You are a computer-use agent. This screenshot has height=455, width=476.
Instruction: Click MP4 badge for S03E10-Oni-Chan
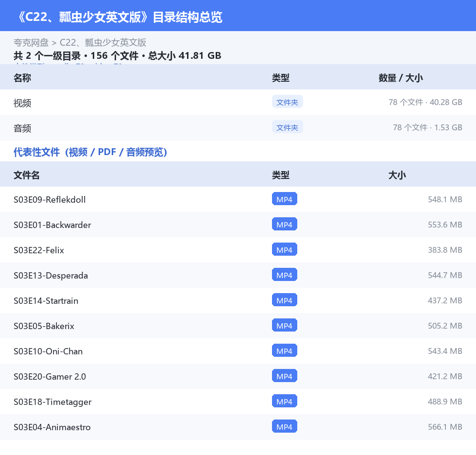click(x=285, y=350)
